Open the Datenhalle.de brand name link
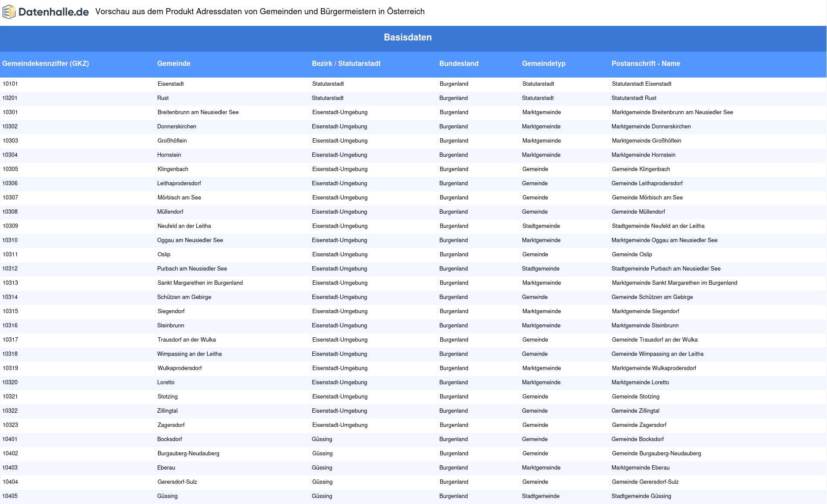 [53, 12]
